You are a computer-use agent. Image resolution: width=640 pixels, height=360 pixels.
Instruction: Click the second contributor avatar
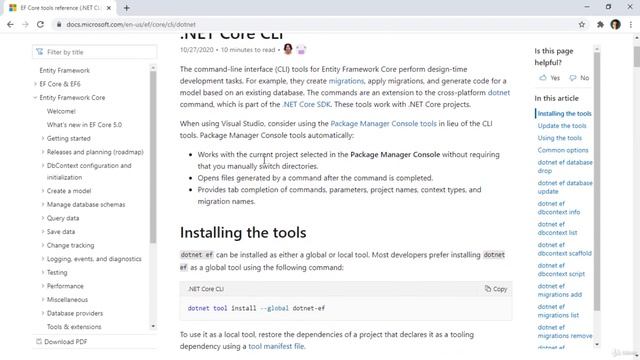301,49
